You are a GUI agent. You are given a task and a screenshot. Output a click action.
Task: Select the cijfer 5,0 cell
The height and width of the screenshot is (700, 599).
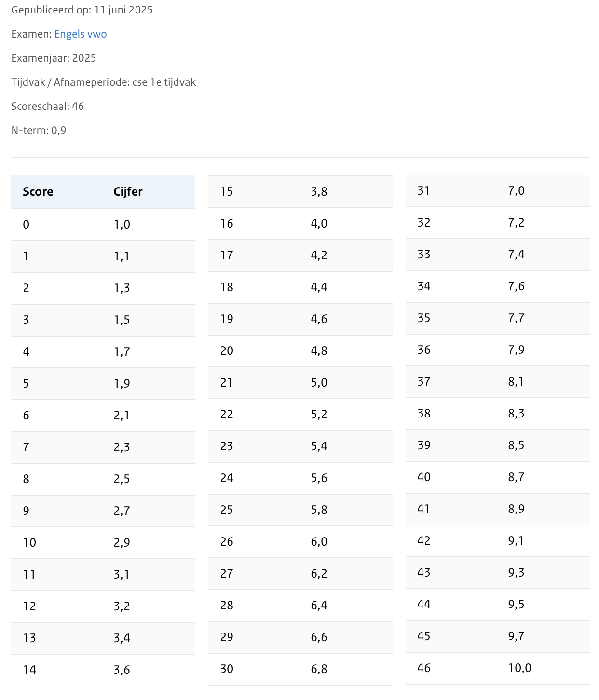pyautogui.click(x=319, y=383)
